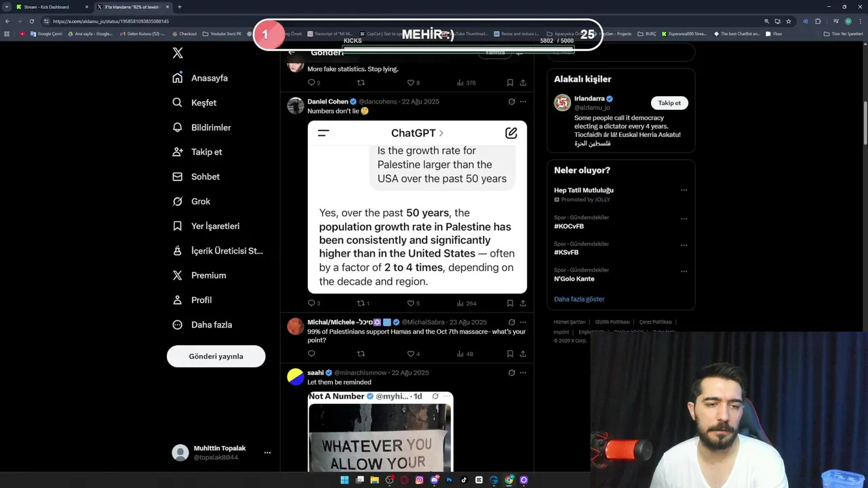Repost the top 'More fake statistics' post

[x=361, y=83]
